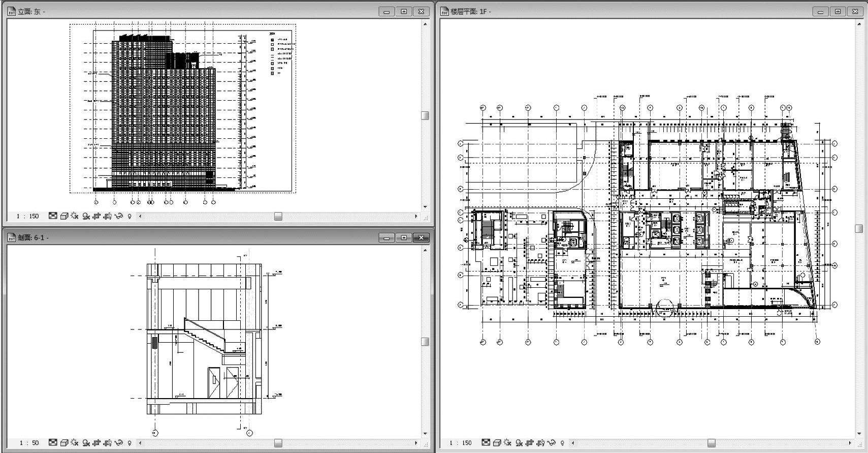This screenshot has height=453, width=868.
Task: Click the up arrow of 6-1 section vertical scrollbar
Action: (426, 250)
